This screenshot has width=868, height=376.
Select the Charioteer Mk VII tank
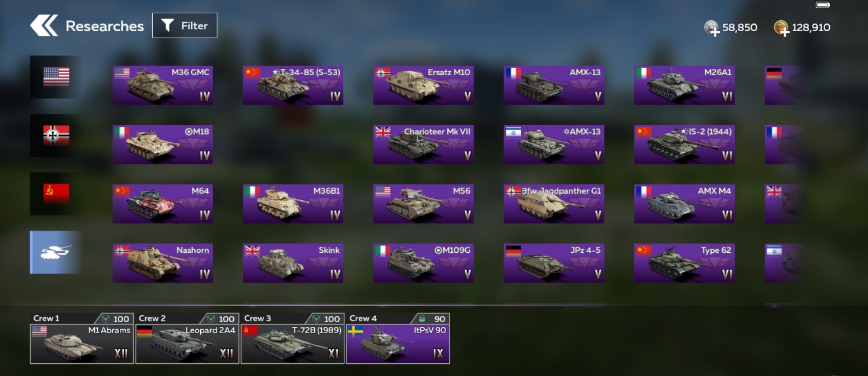(x=424, y=145)
